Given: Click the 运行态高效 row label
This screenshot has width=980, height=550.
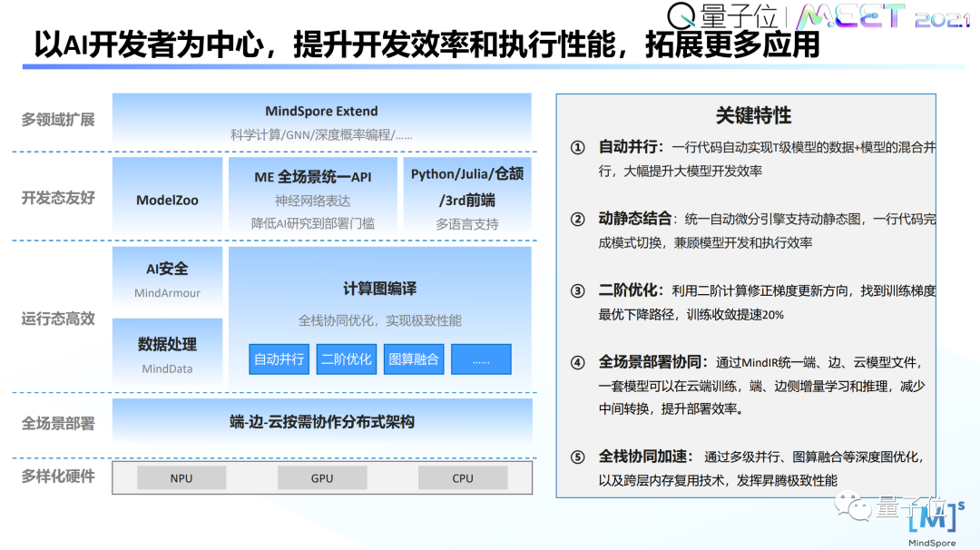Looking at the screenshot, I should pos(58,319).
